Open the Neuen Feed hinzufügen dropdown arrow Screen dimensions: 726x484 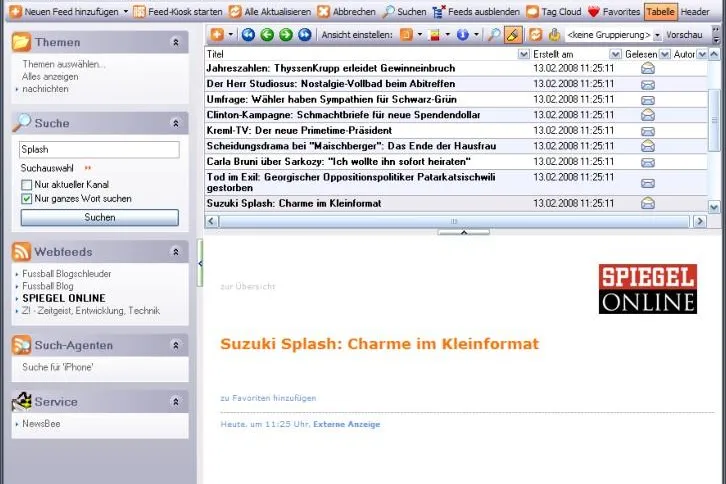click(125, 12)
